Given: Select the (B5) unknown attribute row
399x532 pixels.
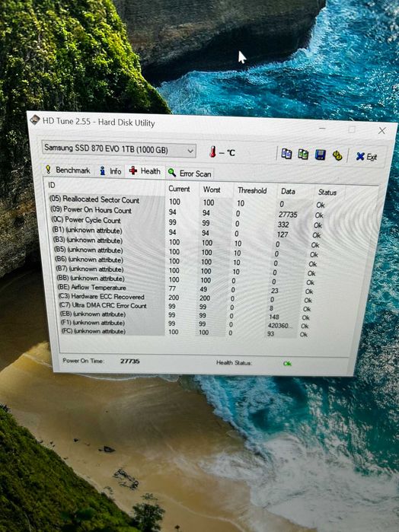Looking at the screenshot, I should 186,252.
